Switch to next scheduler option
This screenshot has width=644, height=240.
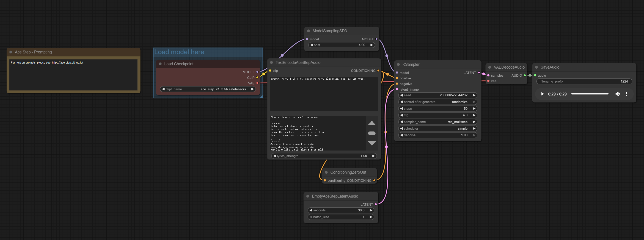474,129
